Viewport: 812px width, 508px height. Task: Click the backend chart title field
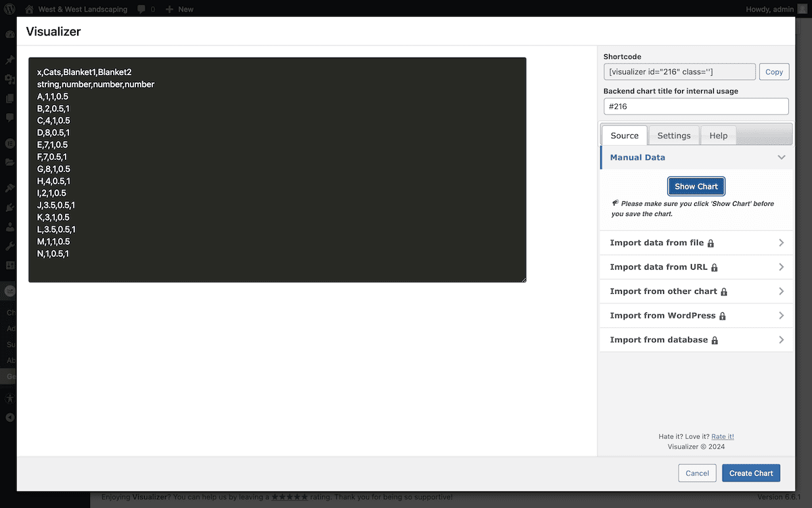pyautogui.click(x=696, y=106)
